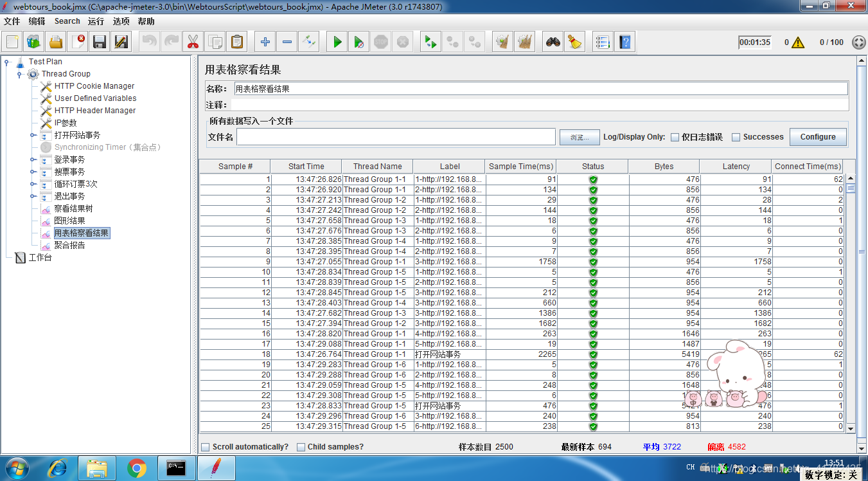Open the 运行 menu
The image size is (868, 481).
[96, 21]
